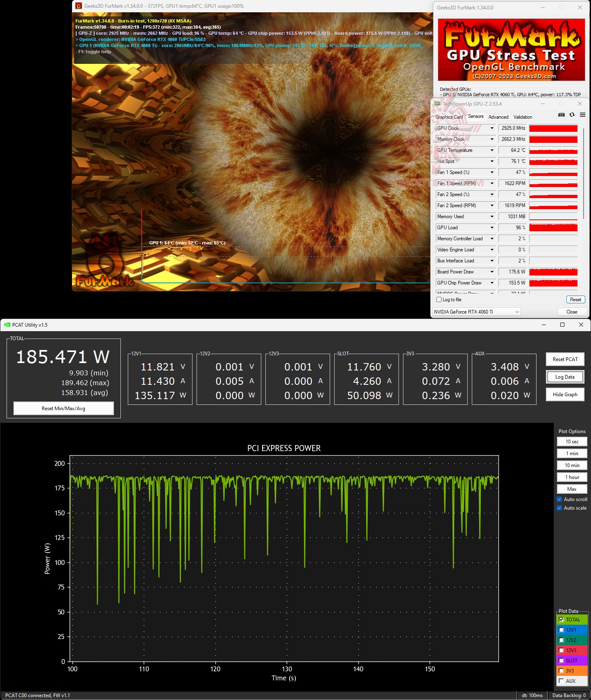Minimize the PCAT Utility window
This screenshot has width=591, height=700.
(x=544, y=325)
